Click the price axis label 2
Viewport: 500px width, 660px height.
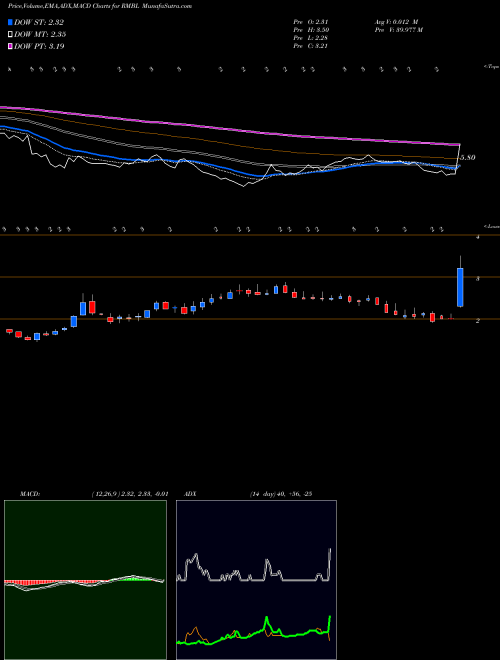(478, 321)
